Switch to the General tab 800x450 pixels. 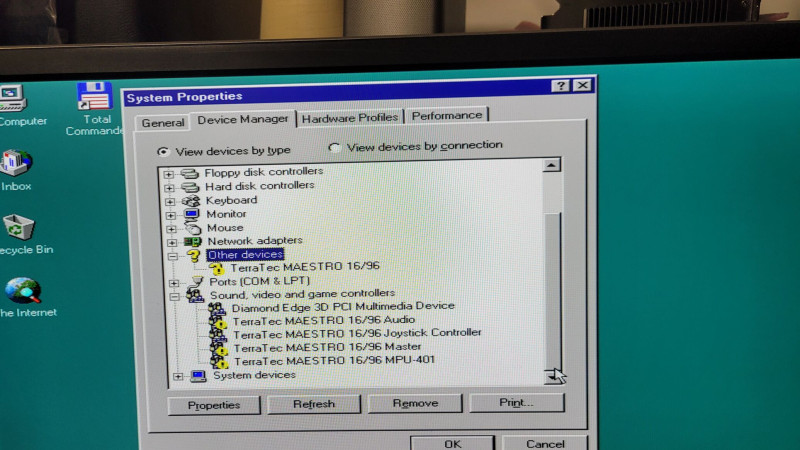(163, 123)
